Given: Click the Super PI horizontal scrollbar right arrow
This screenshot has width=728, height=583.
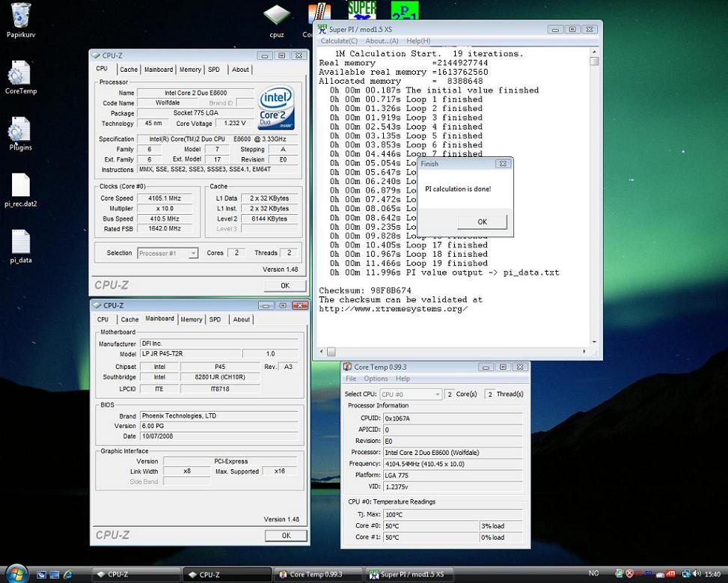Looking at the screenshot, I should click(x=584, y=352).
